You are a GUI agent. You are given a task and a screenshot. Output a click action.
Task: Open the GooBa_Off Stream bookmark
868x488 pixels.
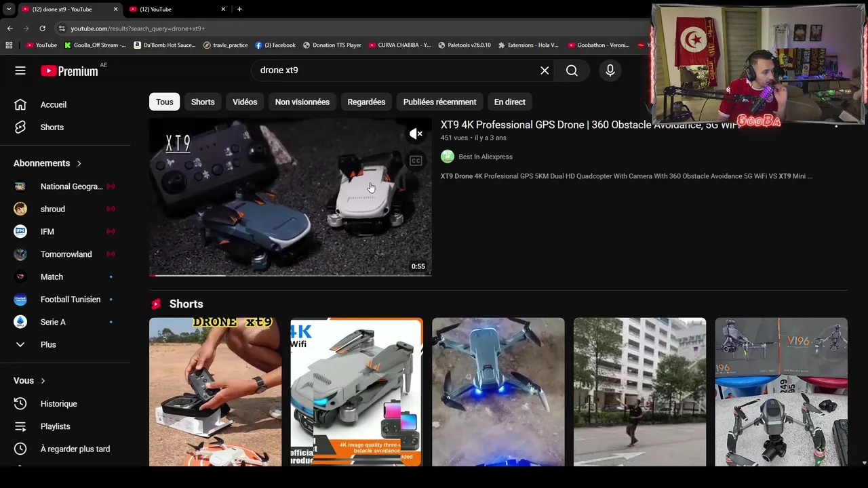pos(95,45)
